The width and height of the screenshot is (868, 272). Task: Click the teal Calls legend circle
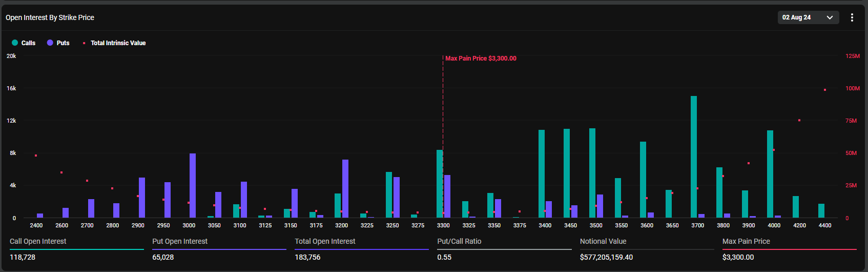pos(15,43)
